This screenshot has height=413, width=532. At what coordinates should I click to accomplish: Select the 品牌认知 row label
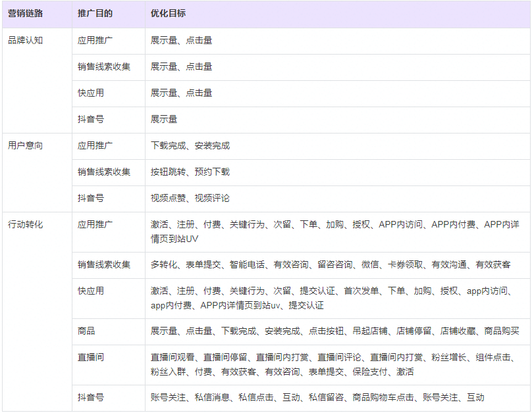coord(25,41)
